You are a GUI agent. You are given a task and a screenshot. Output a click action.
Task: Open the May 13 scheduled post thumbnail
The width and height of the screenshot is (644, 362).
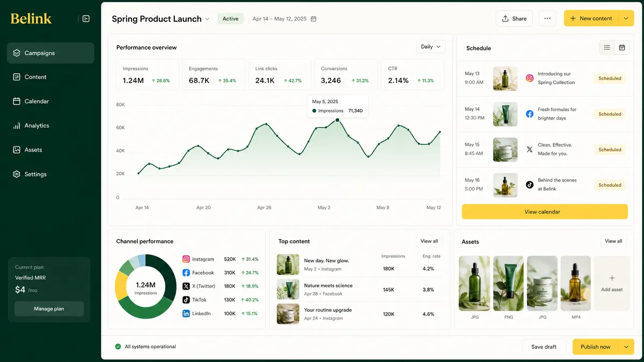(x=505, y=78)
